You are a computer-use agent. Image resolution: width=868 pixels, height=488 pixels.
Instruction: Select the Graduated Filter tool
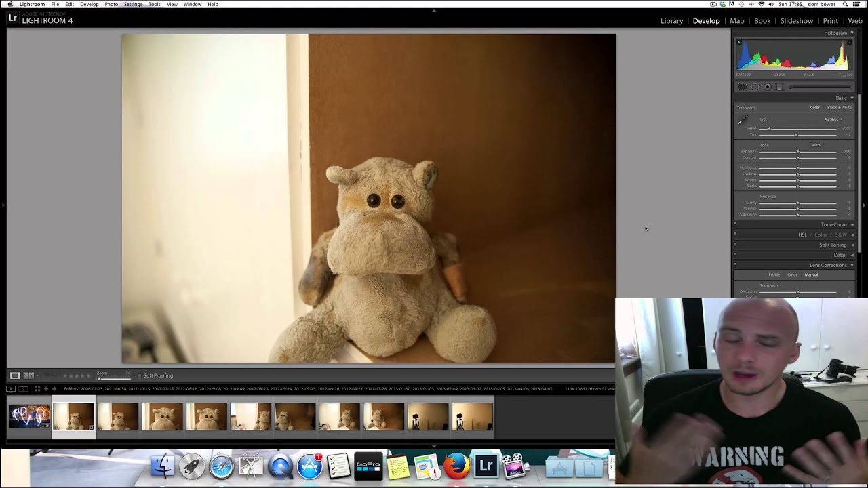[x=779, y=87]
